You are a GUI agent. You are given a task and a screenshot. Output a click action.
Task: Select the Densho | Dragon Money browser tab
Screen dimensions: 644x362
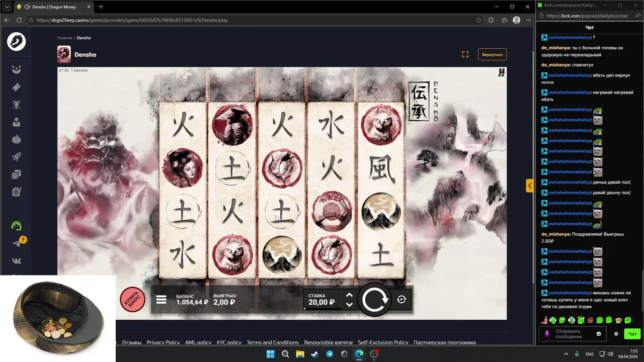pyautogui.click(x=53, y=7)
